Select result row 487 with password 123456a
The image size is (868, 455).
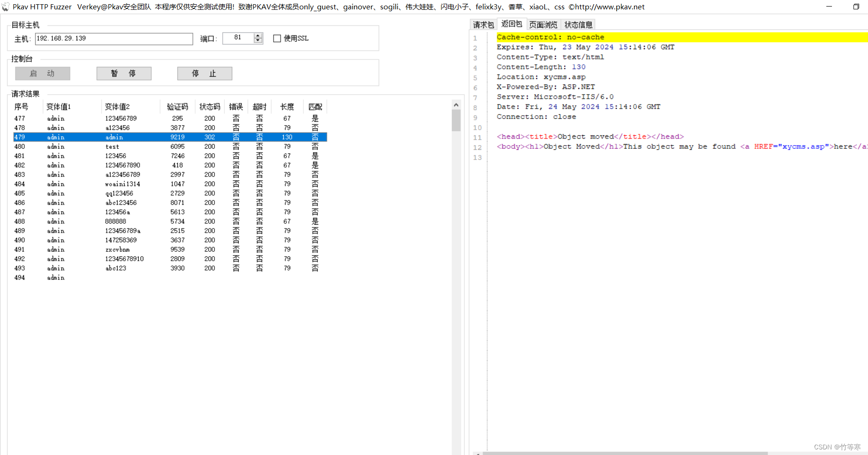(x=170, y=212)
